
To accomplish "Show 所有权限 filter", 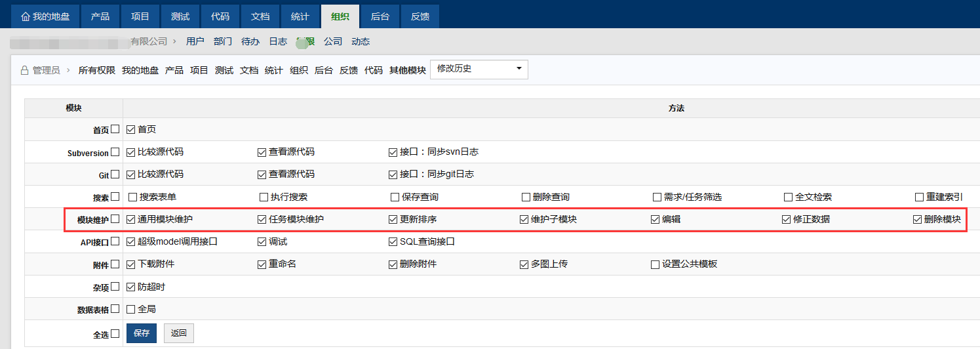I will (x=97, y=70).
